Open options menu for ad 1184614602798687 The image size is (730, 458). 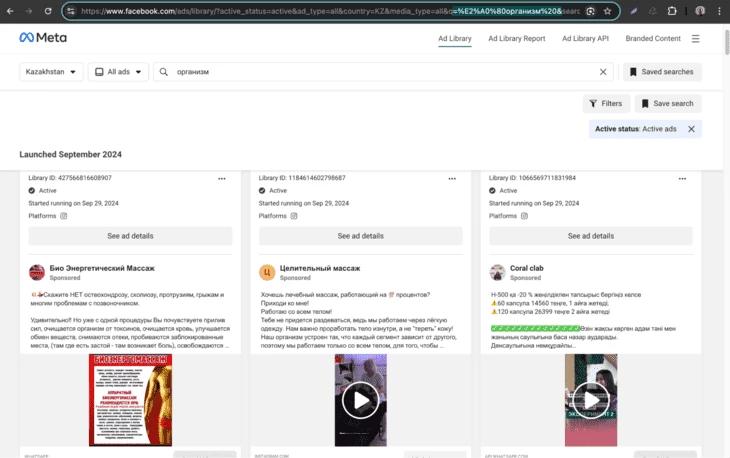(x=452, y=179)
